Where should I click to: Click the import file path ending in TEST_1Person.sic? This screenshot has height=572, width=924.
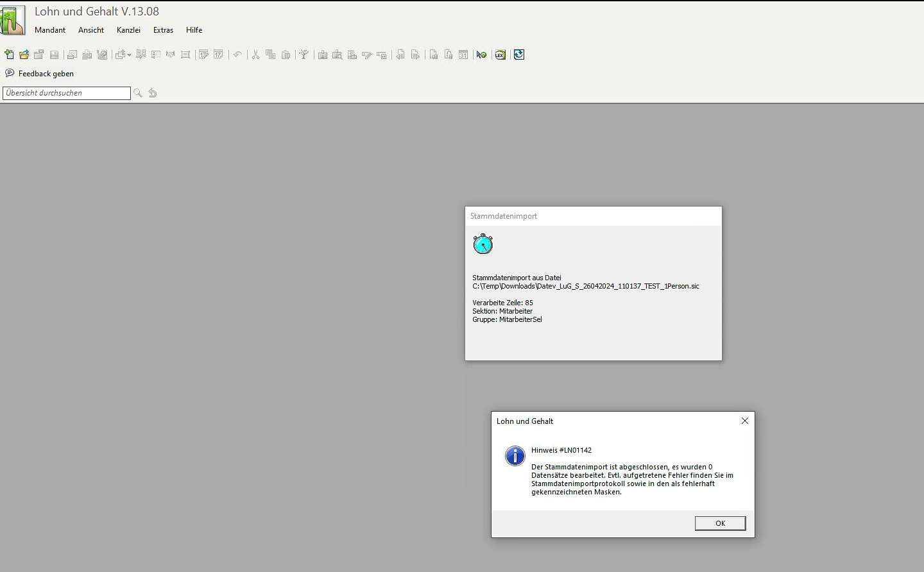(586, 286)
